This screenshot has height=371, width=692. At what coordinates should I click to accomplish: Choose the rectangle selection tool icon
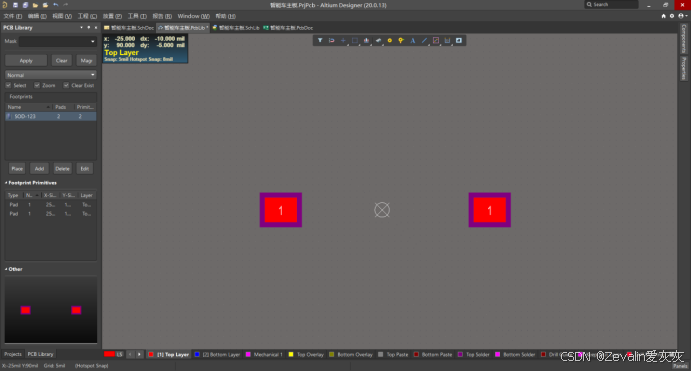click(x=355, y=40)
